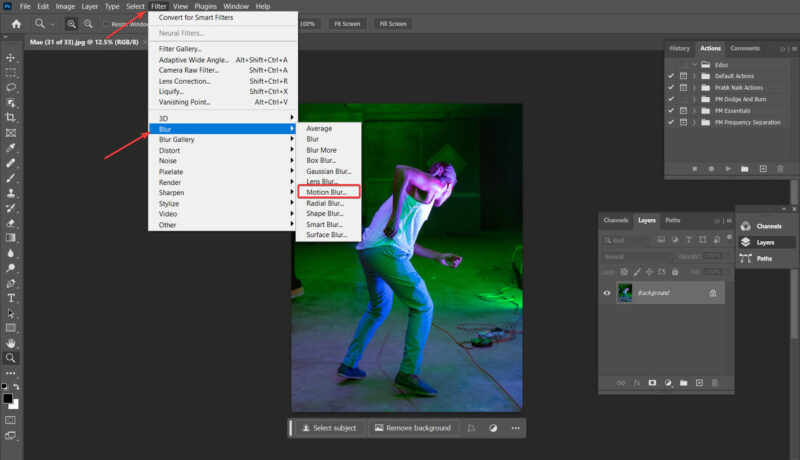The width and height of the screenshot is (800, 460).
Task: Select the Object Selection tool
Action: tap(10, 103)
